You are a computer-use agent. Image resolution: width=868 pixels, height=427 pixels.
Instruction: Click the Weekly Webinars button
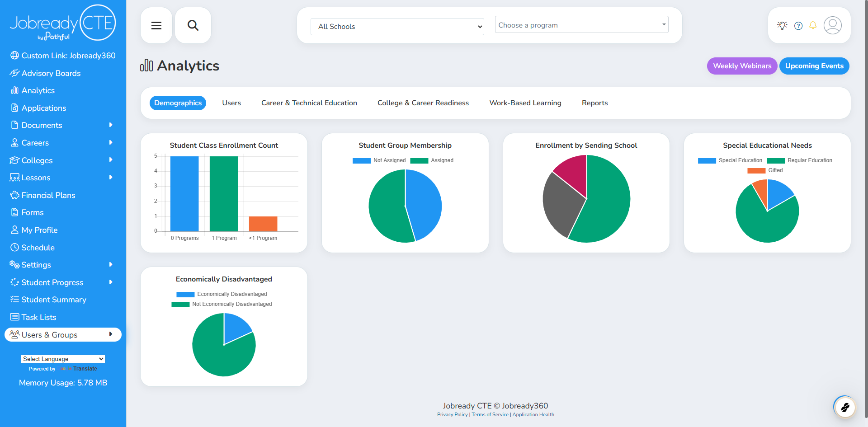click(742, 66)
